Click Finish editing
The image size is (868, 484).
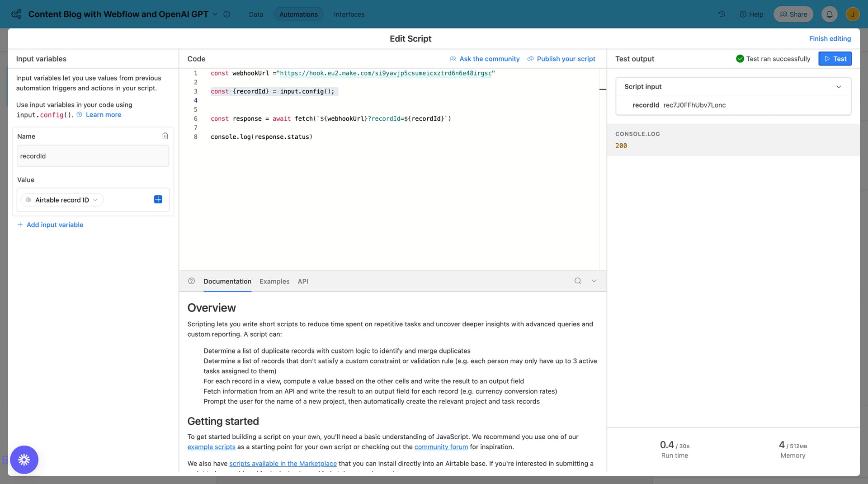tap(830, 39)
